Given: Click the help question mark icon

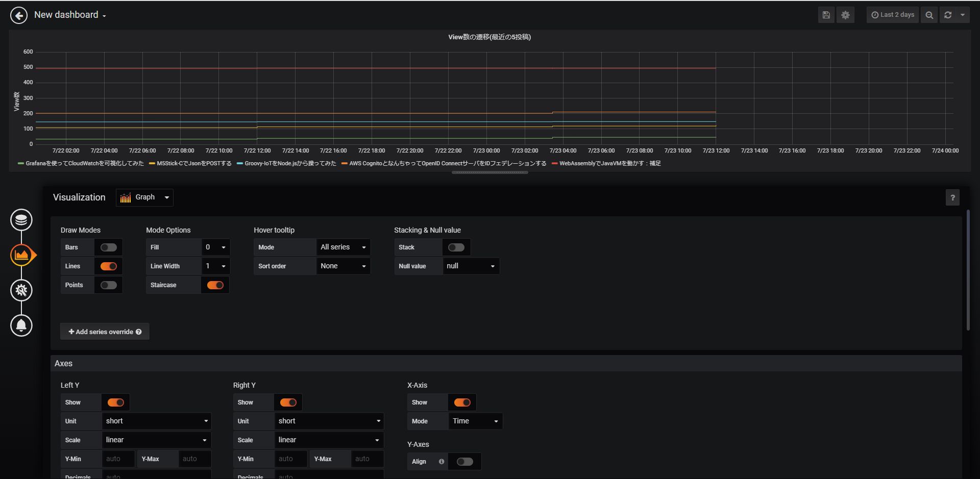Looking at the screenshot, I should [x=952, y=197].
